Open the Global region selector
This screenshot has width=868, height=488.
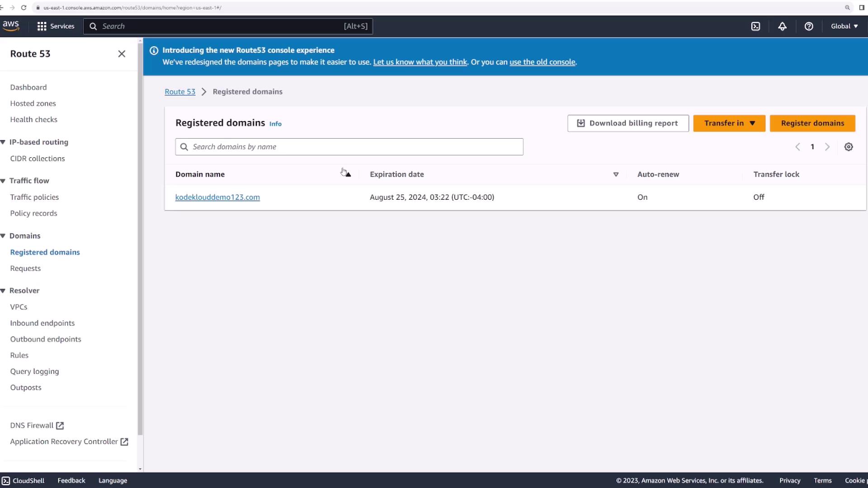pos(844,26)
